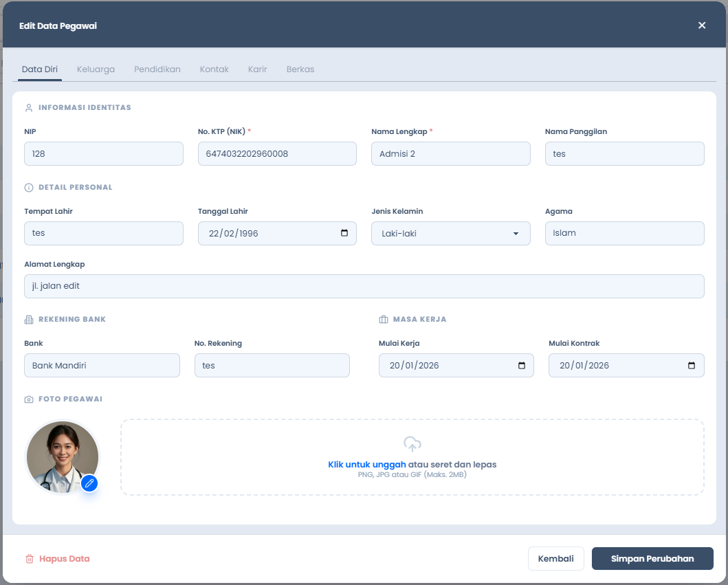Click the camera icon beside Foto Pegawai
The width and height of the screenshot is (728, 585).
[x=29, y=399]
